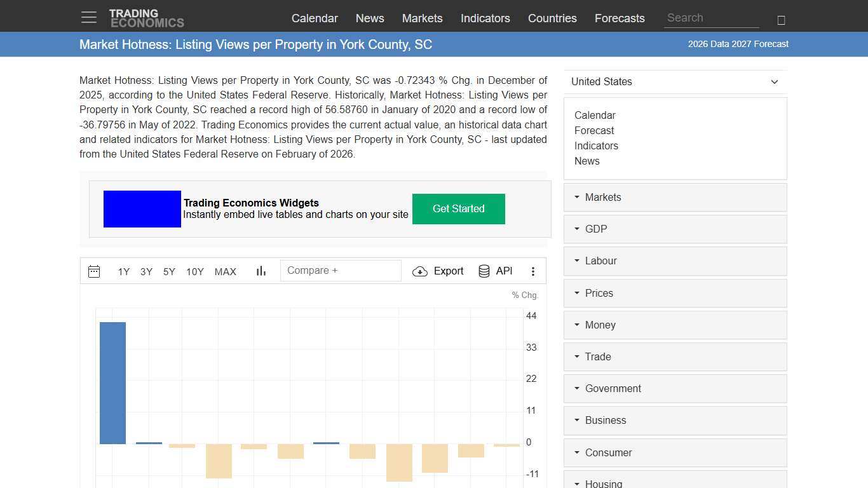
Task: Open the calendar date range picker
Action: click(94, 271)
